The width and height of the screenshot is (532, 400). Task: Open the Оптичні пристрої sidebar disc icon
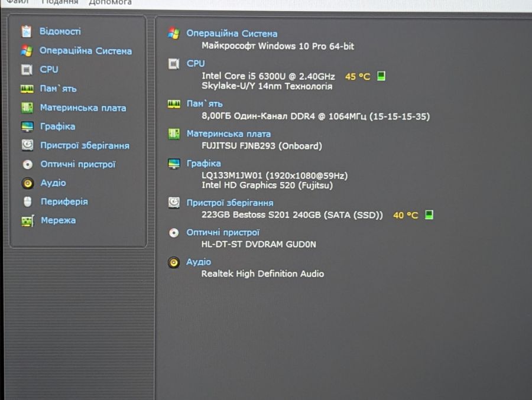click(27, 164)
